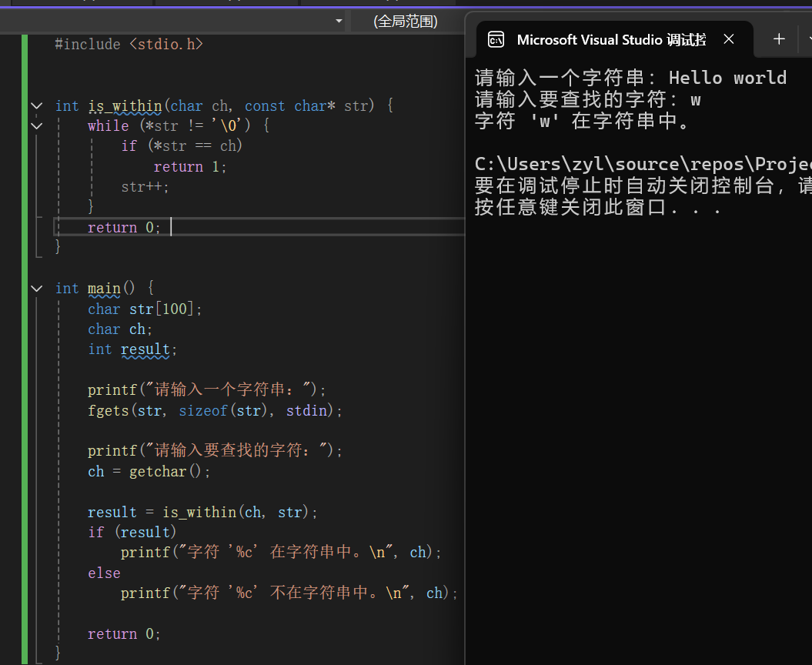The height and width of the screenshot is (665, 812).
Task: Click the fgets(str, sizeof(str), stdin) line
Action: click(215, 411)
